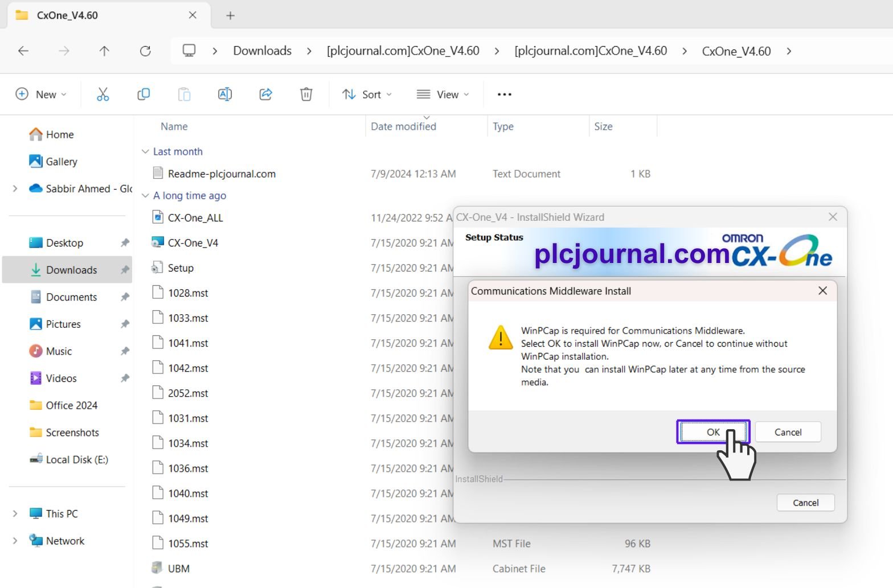Click the Cut scissors icon

[103, 94]
